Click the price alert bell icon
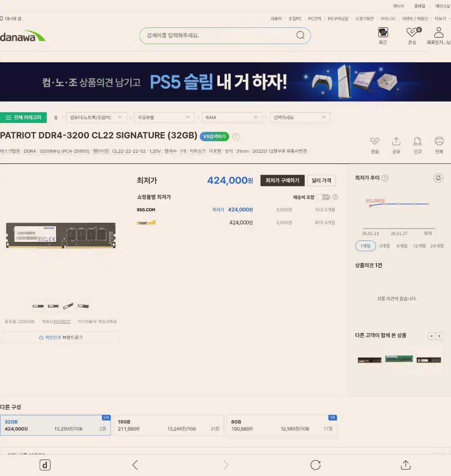Image resolution: width=451 pixels, height=476 pixels. coord(438,178)
